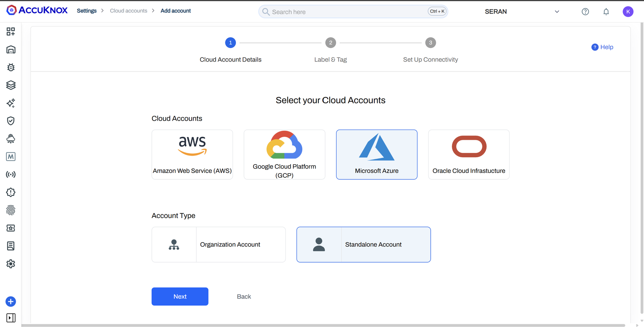Select Oracle Cloud Infrastucture card

[x=469, y=154]
